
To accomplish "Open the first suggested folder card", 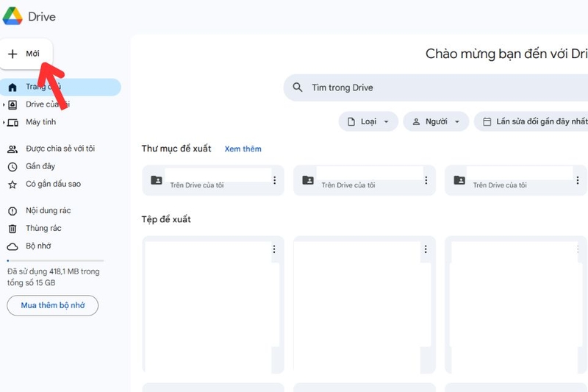I will [x=213, y=180].
